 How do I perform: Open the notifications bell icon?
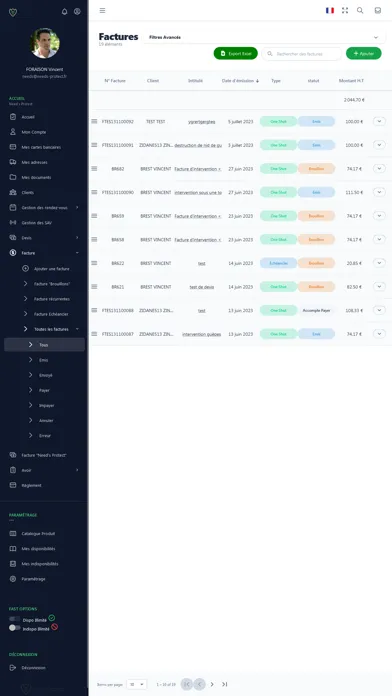[x=64, y=12]
